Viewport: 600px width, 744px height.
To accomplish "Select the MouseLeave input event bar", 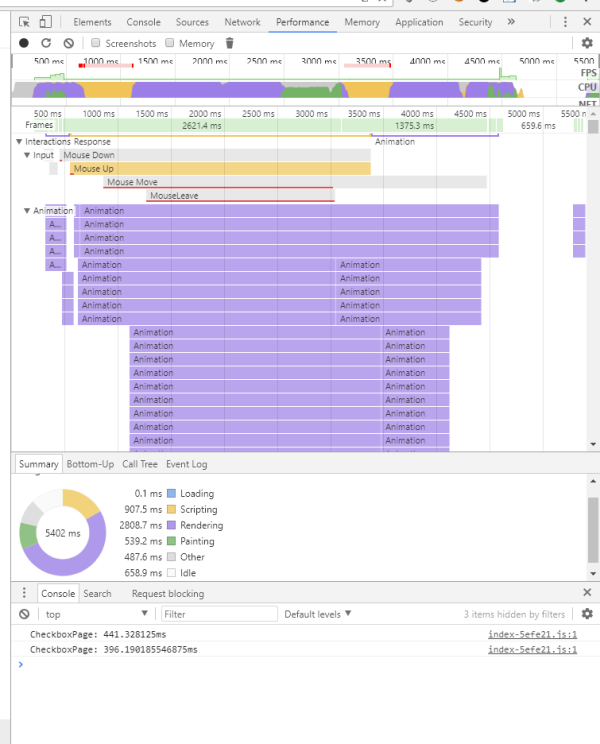I will tap(240, 195).
